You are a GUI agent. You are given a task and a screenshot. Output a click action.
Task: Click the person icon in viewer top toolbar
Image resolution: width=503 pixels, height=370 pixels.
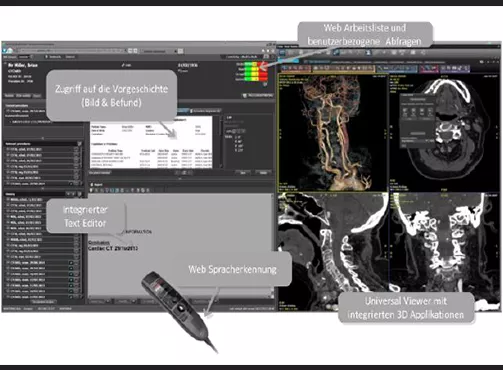pos(368,53)
